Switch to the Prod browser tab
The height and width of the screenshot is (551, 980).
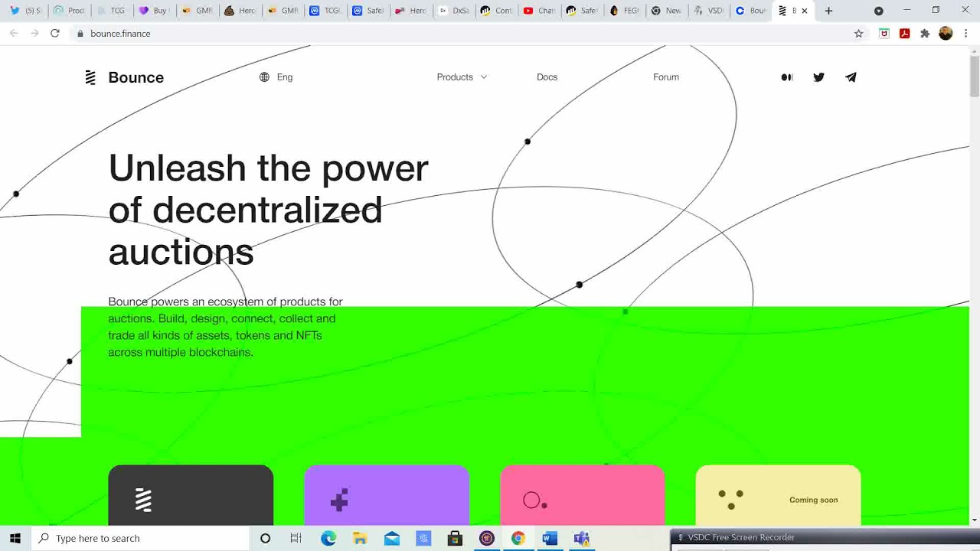(x=69, y=11)
